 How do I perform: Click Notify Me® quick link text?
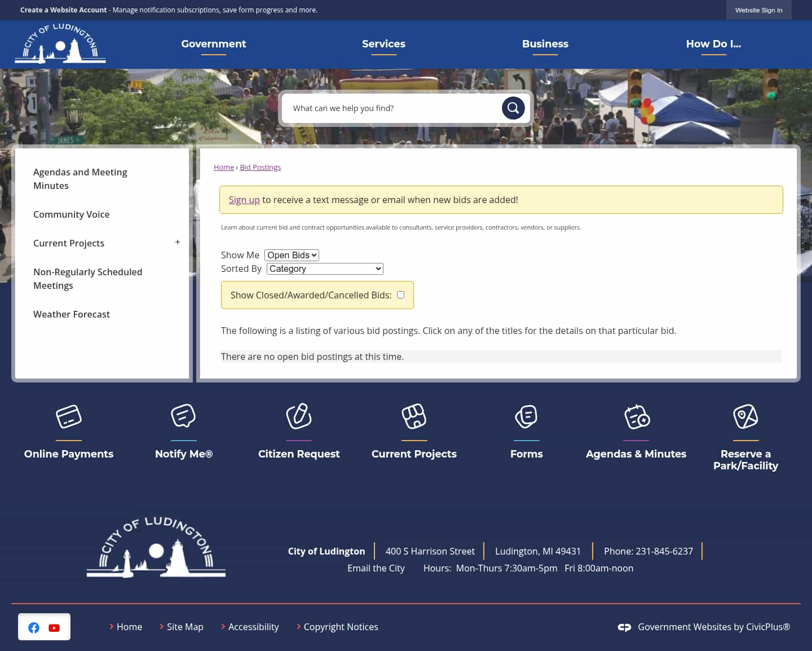pos(184,454)
